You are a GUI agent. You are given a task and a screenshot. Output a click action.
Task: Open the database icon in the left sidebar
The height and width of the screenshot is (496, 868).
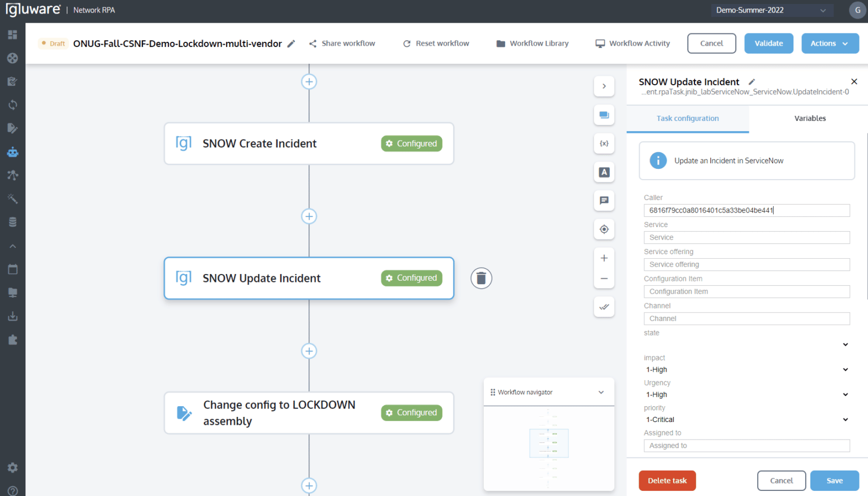pos(12,221)
